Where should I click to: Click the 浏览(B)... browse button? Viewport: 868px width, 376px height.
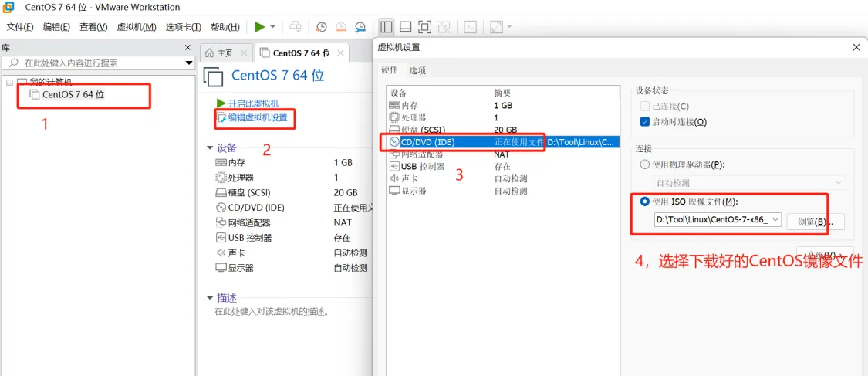click(x=816, y=222)
